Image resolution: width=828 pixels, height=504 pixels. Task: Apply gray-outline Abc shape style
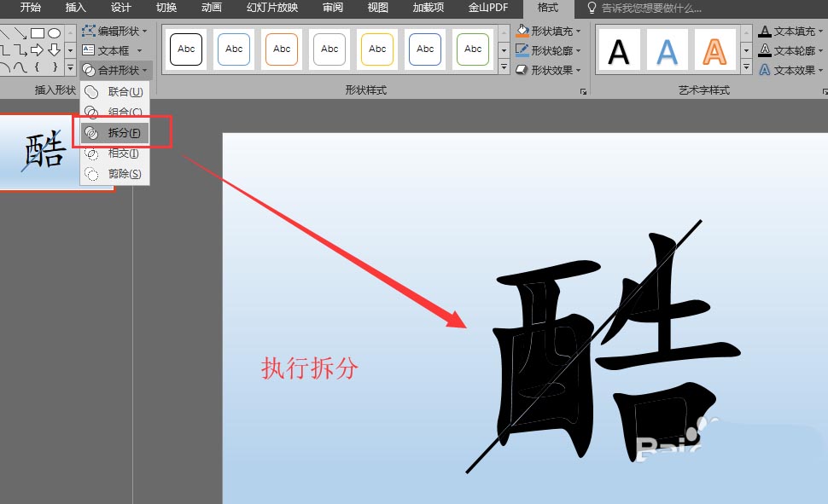[x=329, y=49]
